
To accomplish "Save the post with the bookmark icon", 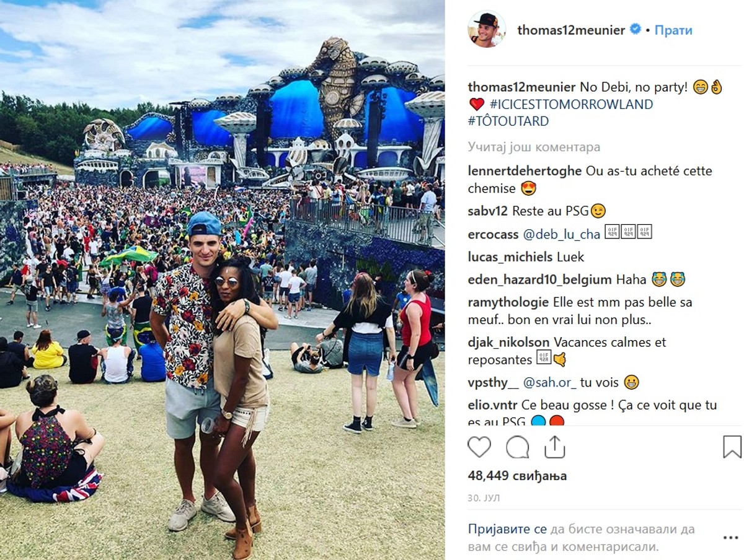I will [x=732, y=447].
